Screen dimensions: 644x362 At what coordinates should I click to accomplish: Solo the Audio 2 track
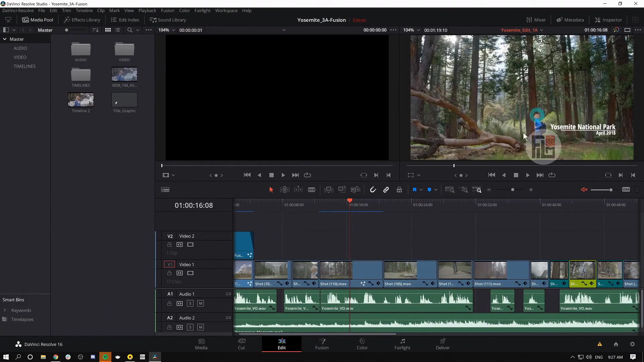tap(190, 327)
